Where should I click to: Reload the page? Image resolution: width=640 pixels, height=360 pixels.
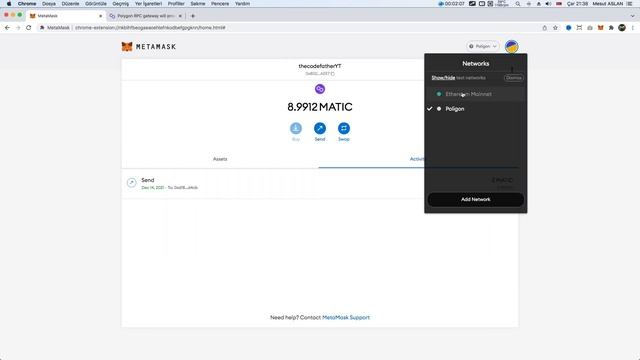click(x=29, y=28)
